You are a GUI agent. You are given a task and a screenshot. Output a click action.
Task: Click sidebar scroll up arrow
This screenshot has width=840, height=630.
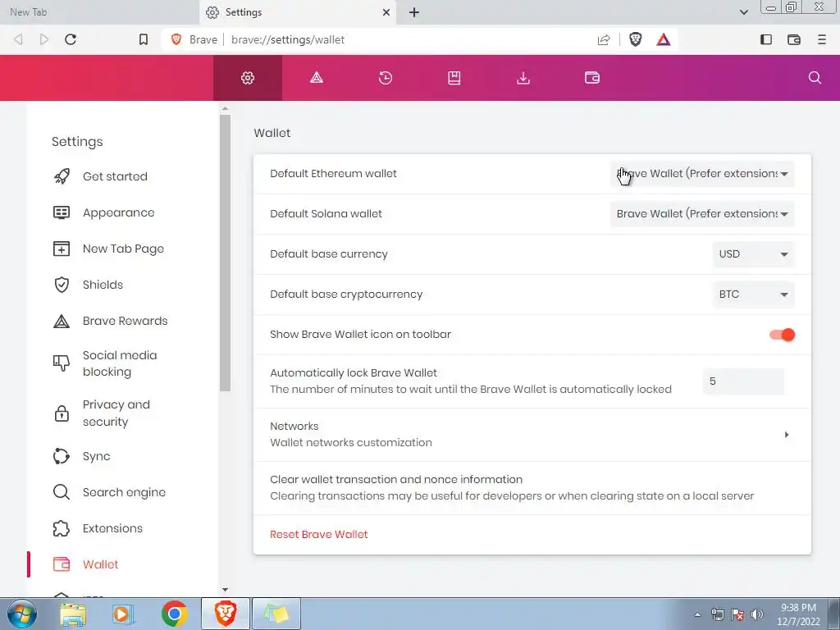[225, 109]
